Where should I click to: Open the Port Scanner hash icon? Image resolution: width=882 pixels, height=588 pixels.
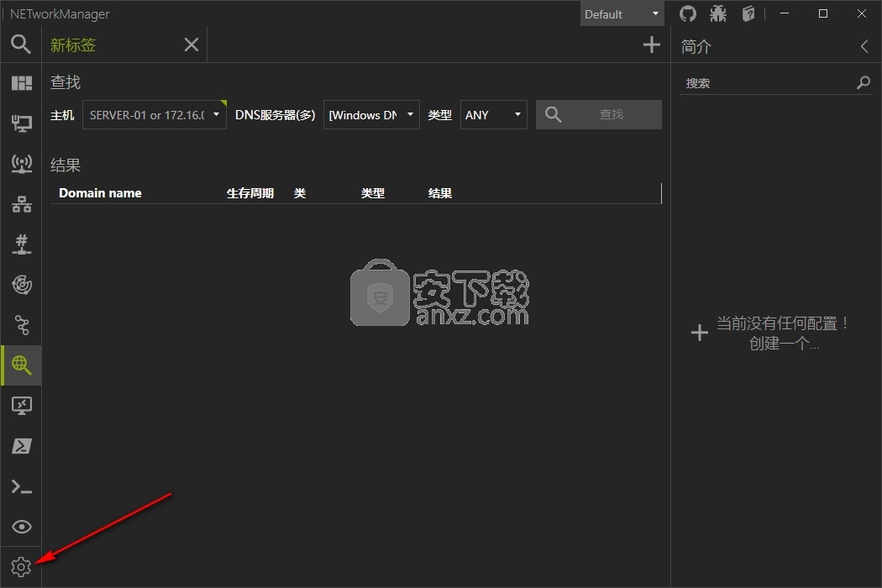(x=21, y=244)
